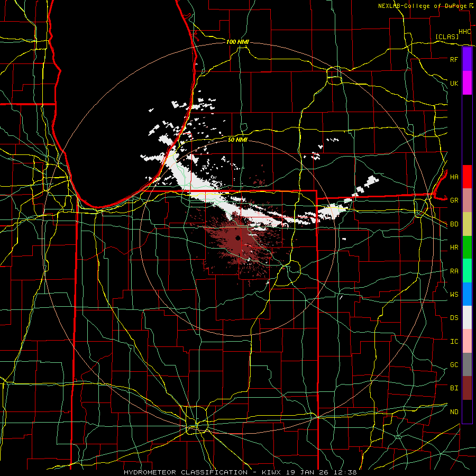Click the RF purple legend swatch
Viewport: 476px width, 476px height.
click(x=467, y=59)
